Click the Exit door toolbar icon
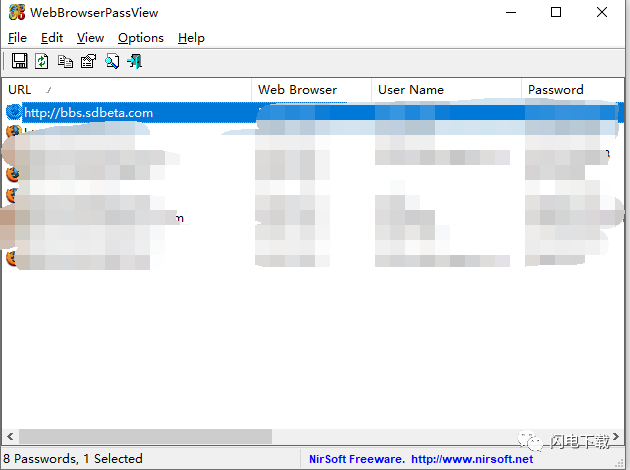This screenshot has width=630, height=470. tap(135, 61)
